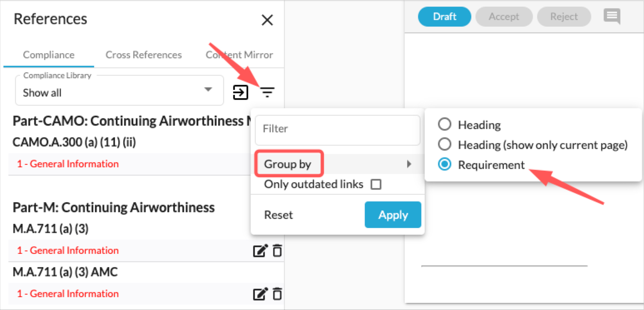
Task: Open the filter options icon
Action: [x=267, y=92]
